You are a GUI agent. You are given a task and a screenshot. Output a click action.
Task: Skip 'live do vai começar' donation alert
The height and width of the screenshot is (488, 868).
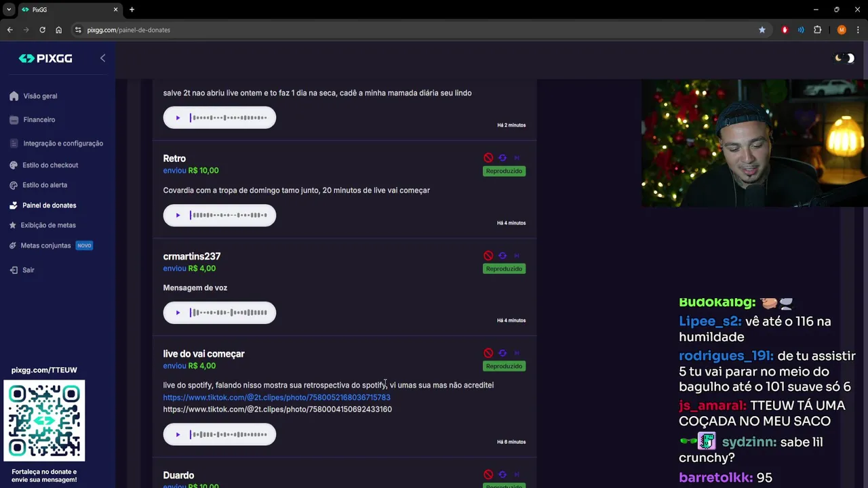[x=517, y=353]
